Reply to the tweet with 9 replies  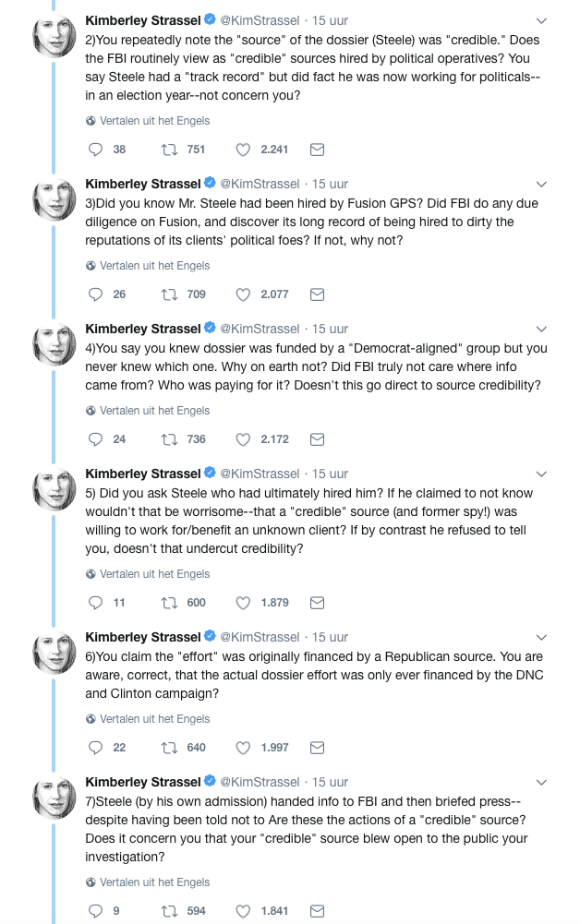[96, 911]
